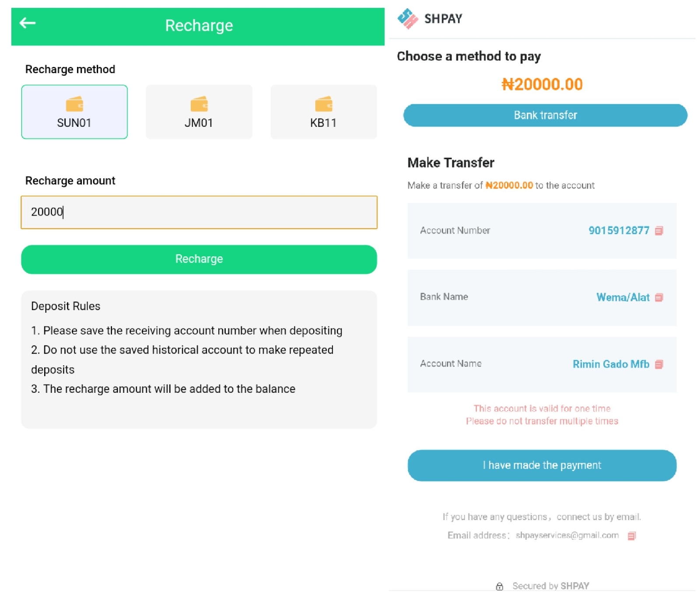Select the Bank transfer payment option

[545, 115]
